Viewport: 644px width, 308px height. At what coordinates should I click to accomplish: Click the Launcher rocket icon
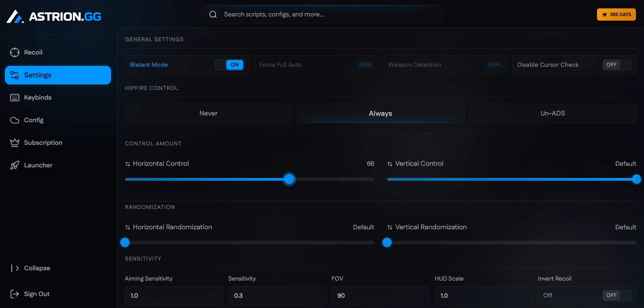pyautogui.click(x=14, y=165)
